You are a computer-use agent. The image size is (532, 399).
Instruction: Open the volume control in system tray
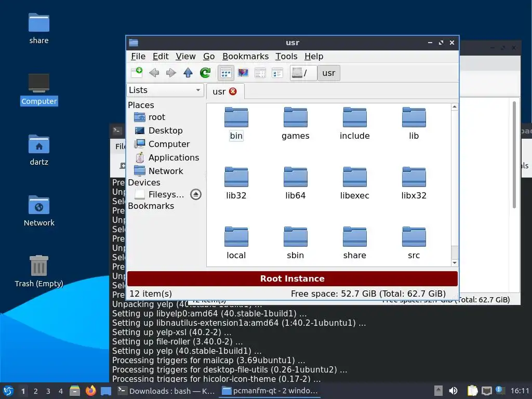(453, 391)
